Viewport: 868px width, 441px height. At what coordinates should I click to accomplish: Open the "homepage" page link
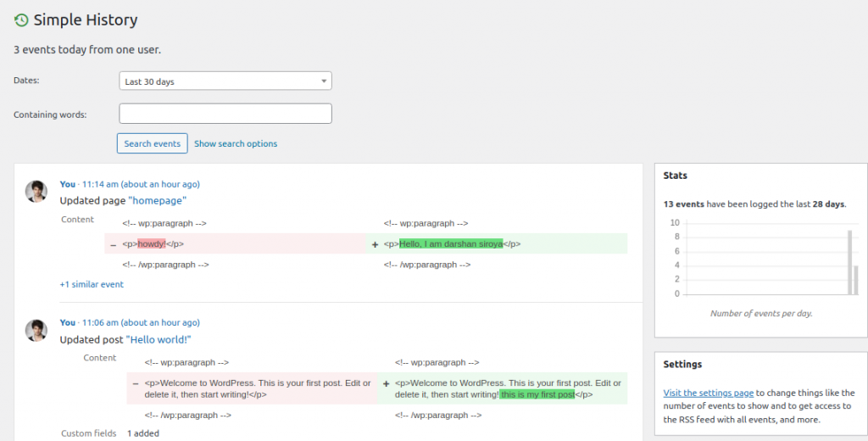pos(158,200)
